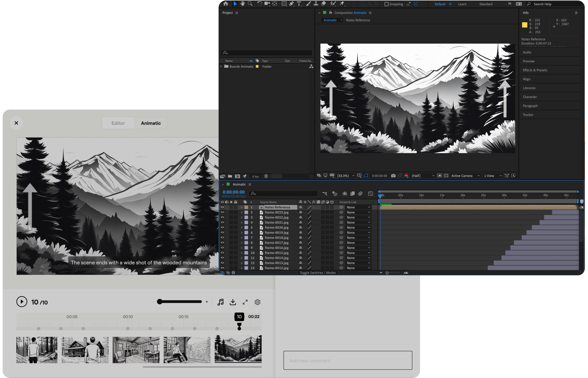
Task: Open the magnification ratio dropdown showing 33.3%
Action: click(x=346, y=176)
